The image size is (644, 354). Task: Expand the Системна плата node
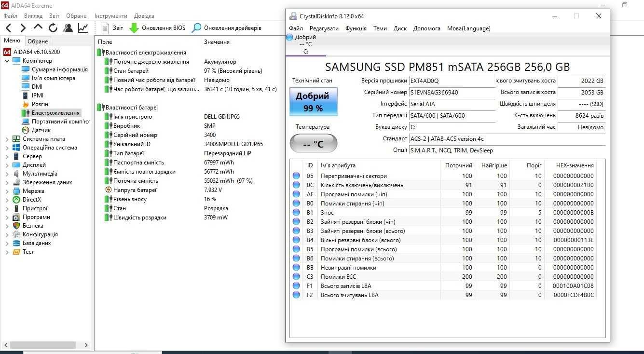click(7, 139)
